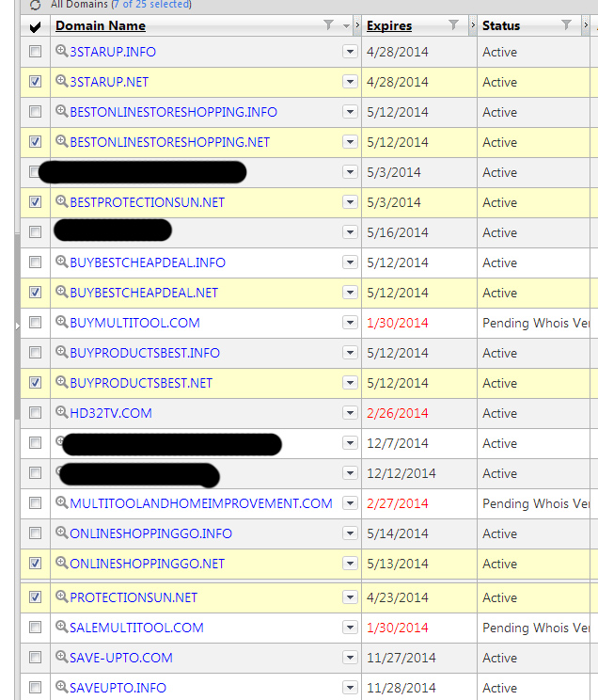Click magnifier icon beside BUYPRODUCTSBEST.INFO

tap(61, 352)
